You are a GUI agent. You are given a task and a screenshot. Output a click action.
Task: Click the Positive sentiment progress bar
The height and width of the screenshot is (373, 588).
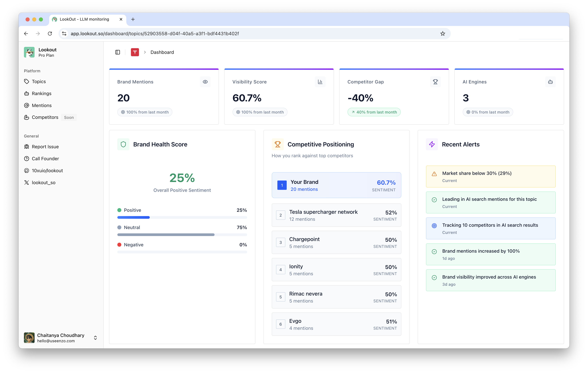click(182, 217)
